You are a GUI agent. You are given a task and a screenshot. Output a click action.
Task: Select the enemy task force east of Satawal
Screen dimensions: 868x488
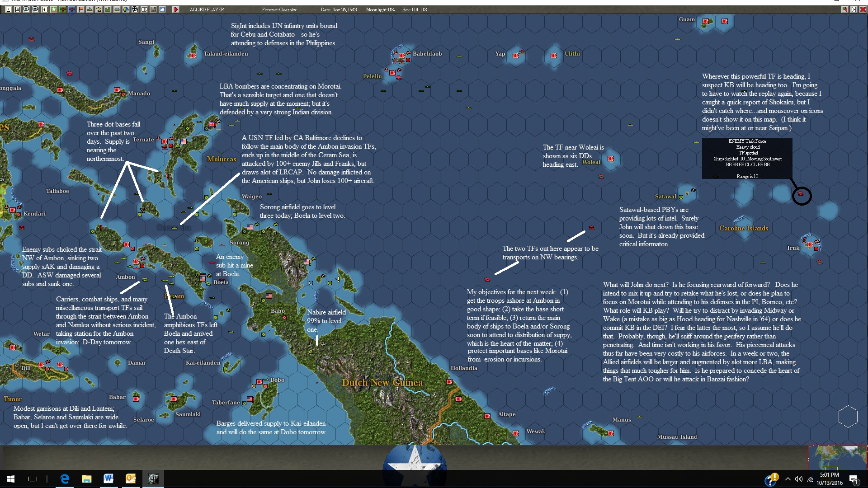tap(801, 194)
